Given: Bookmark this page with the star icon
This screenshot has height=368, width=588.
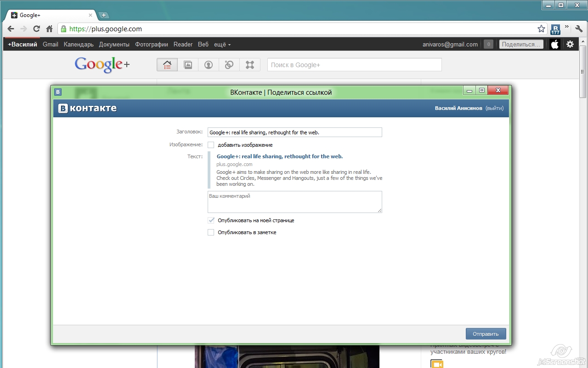Looking at the screenshot, I should click(x=542, y=29).
